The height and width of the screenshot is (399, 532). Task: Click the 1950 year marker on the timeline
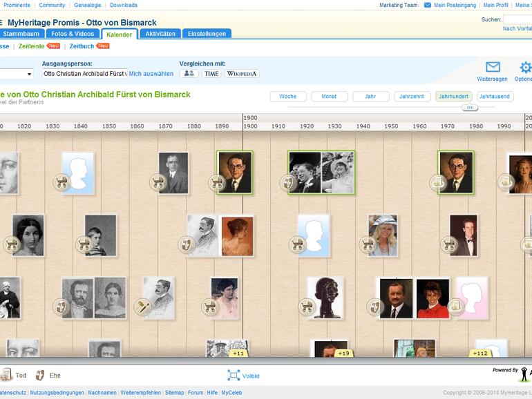tap(391, 126)
